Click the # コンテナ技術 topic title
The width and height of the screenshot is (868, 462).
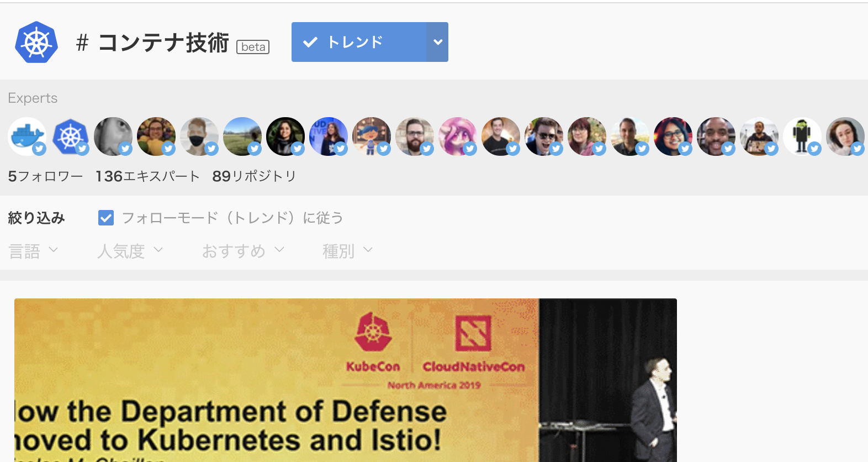click(152, 43)
